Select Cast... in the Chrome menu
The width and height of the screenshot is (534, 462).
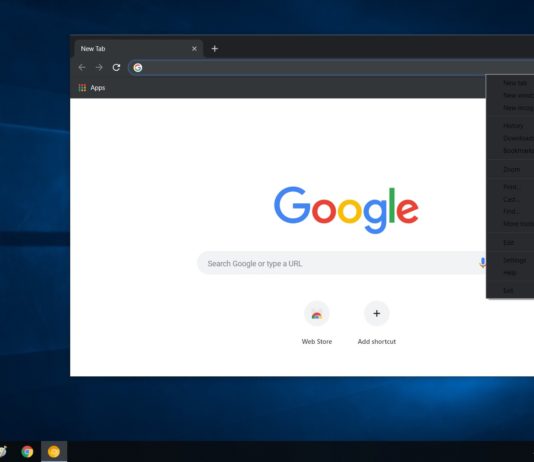click(510, 199)
